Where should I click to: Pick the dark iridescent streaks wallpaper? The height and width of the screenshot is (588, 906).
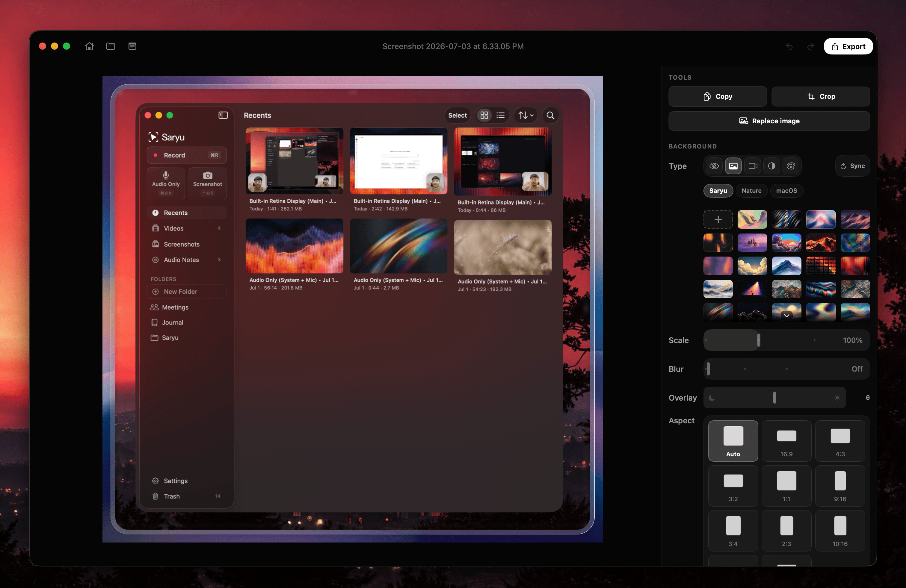[786, 219]
